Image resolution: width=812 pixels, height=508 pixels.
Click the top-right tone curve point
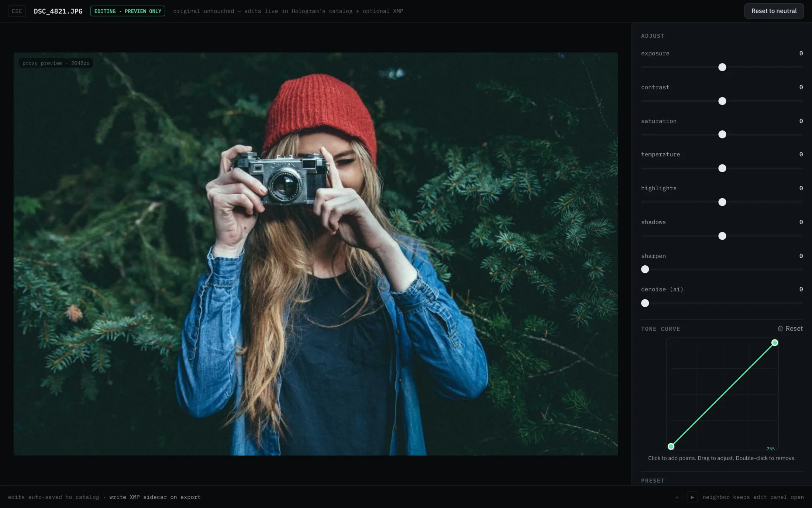pyautogui.click(x=775, y=342)
